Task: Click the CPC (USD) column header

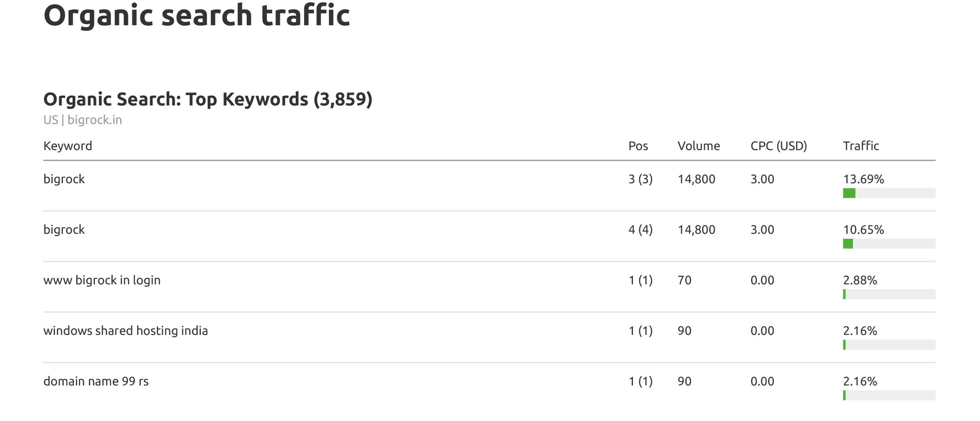Action: pyautogui.click(x=778, y=146)
